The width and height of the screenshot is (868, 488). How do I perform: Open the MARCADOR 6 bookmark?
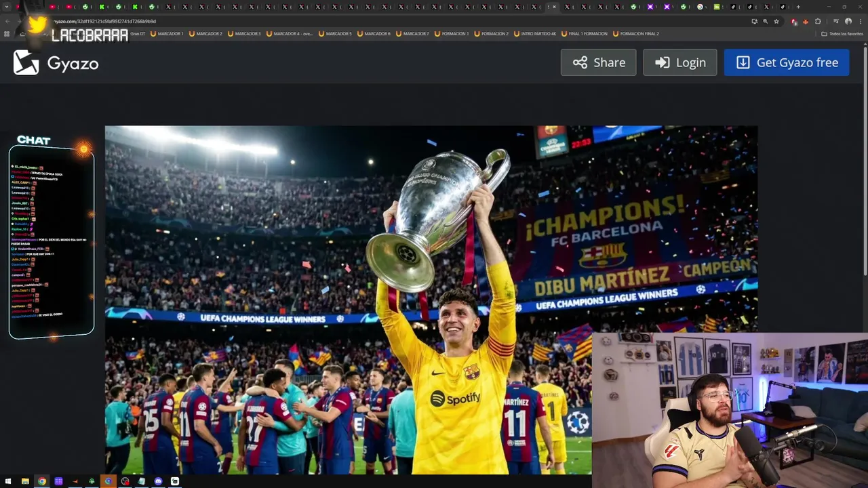point(374,33)
